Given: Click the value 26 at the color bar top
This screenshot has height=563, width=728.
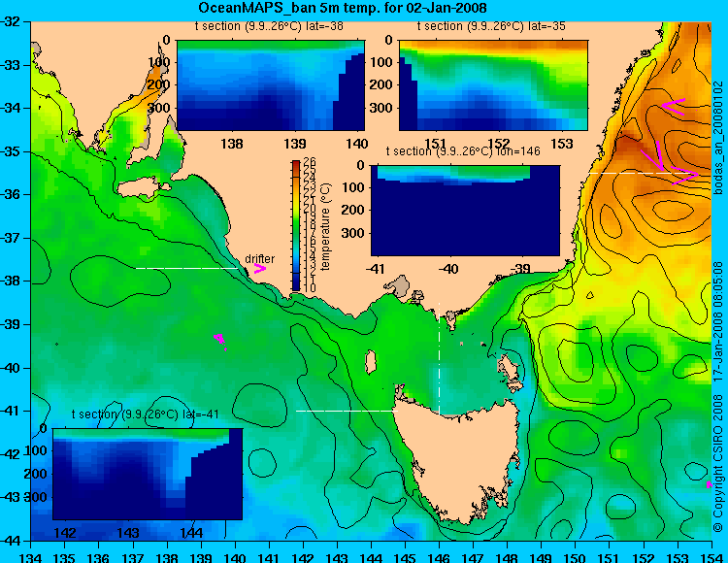Looking at the screenshot, I should pos(310,161).
